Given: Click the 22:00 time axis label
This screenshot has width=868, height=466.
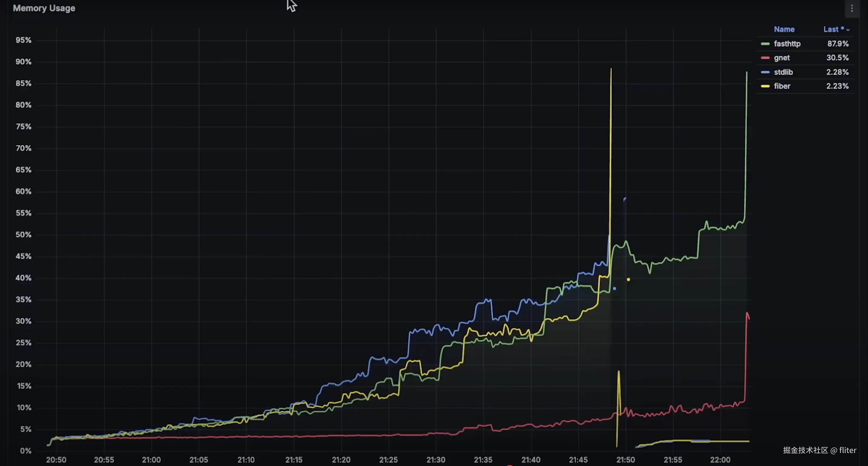Looking at the screenshot, I should tap(720, 460).
